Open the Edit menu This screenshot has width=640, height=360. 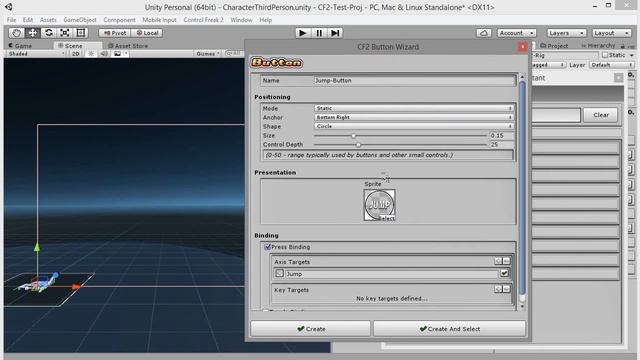(x=28, y=20)
